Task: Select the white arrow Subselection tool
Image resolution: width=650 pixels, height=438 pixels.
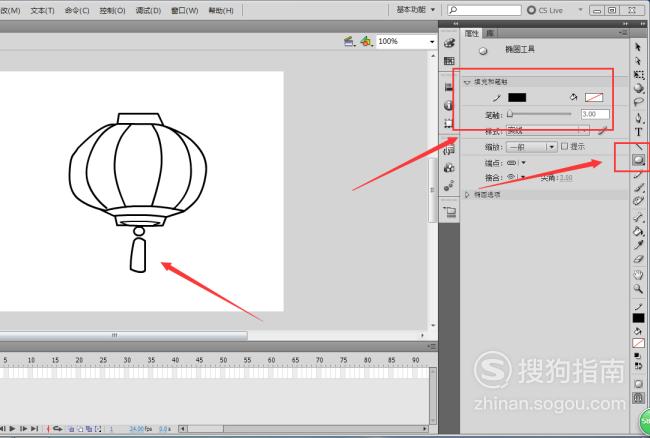Action: point(638,61)
